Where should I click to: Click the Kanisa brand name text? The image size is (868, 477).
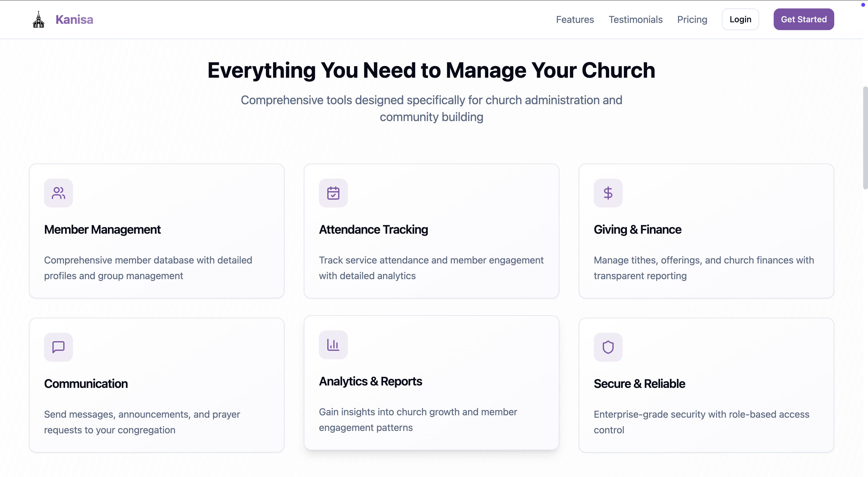(74, 20)
